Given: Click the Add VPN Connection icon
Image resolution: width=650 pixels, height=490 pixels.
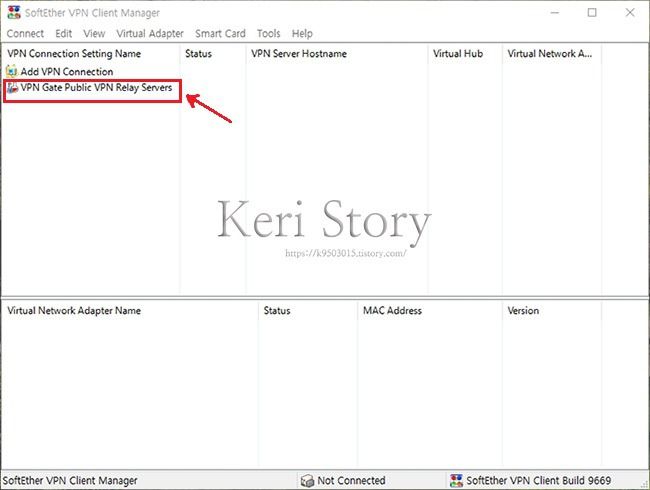Looking at the screenshot, I should click(x=12, y=71).
